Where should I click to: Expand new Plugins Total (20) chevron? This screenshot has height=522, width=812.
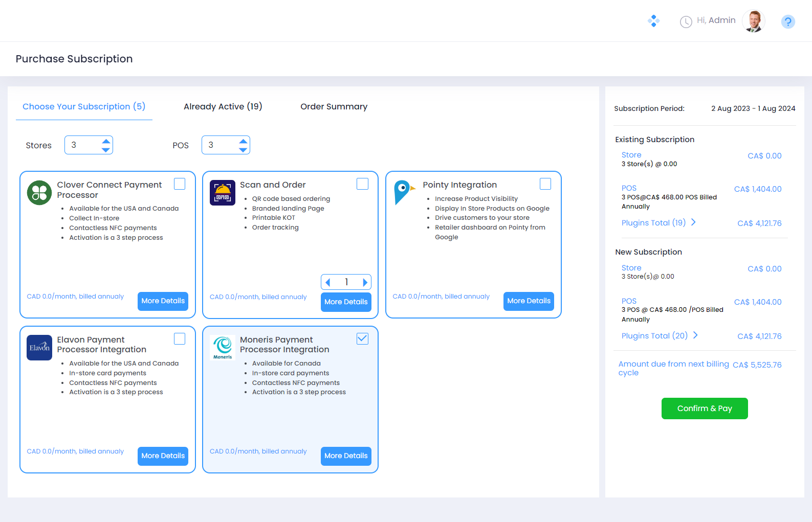coord(695,335)
